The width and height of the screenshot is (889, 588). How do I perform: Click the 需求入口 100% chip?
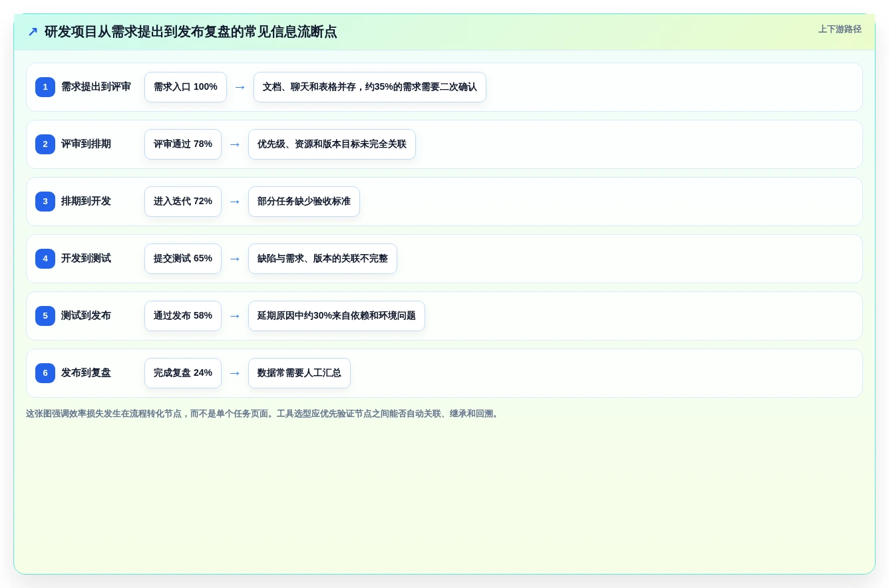point(186,87)
